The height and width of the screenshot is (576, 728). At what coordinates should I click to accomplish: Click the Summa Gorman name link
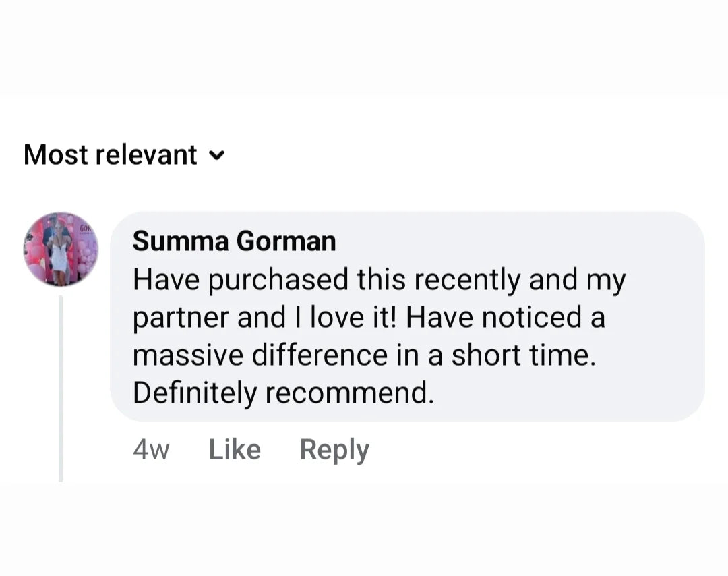click(x=234, y=241)
